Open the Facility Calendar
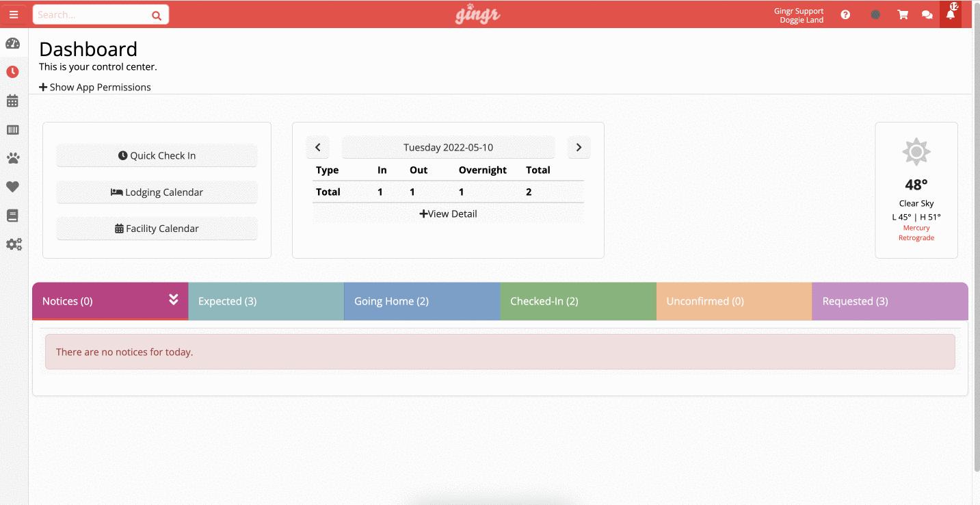Screen dimensions: 980x505 (x=157, y=229)
